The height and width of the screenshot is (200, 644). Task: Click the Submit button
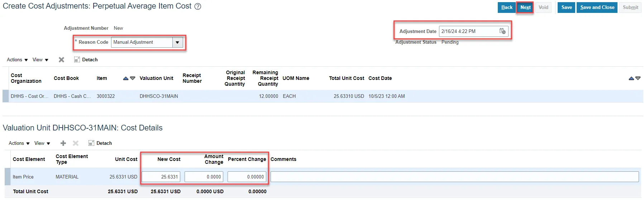[630, 7]
